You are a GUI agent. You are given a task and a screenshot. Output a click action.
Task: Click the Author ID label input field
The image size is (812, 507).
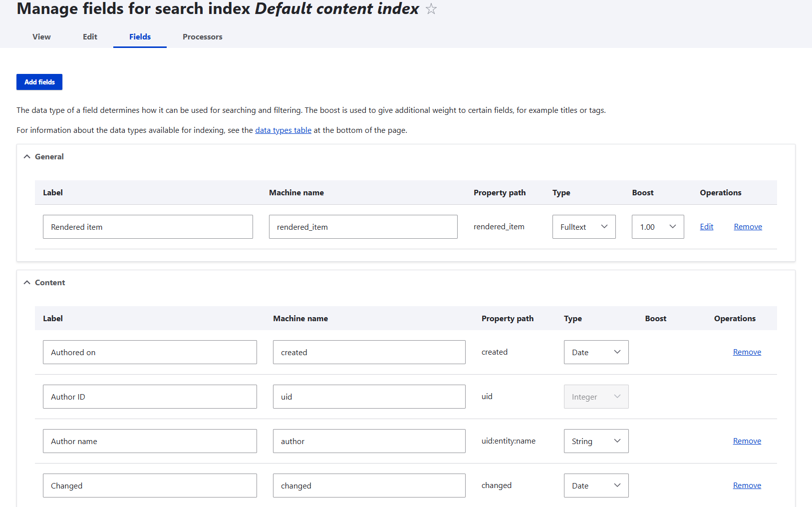click(x=149, y=396)
